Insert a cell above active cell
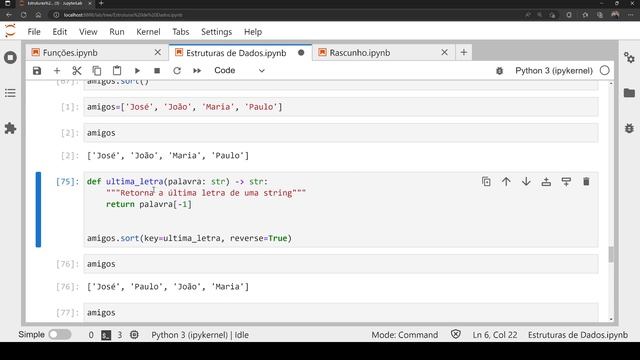The height and width of the screenshot is (360, 640). [546, 182]
